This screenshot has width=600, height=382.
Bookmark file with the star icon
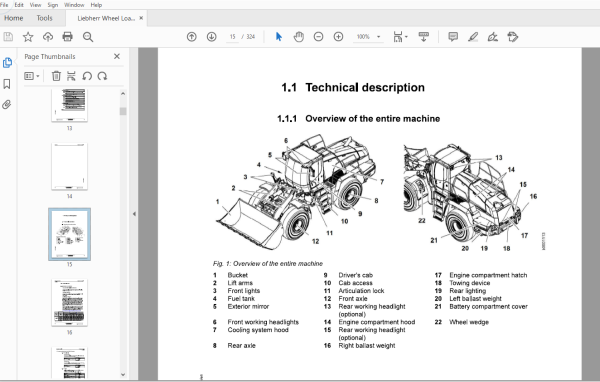coord(28,37)
